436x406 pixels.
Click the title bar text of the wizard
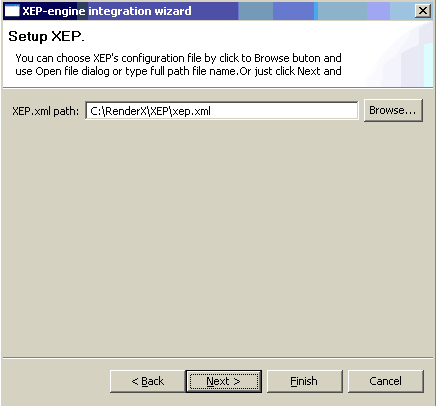point(107,11)
